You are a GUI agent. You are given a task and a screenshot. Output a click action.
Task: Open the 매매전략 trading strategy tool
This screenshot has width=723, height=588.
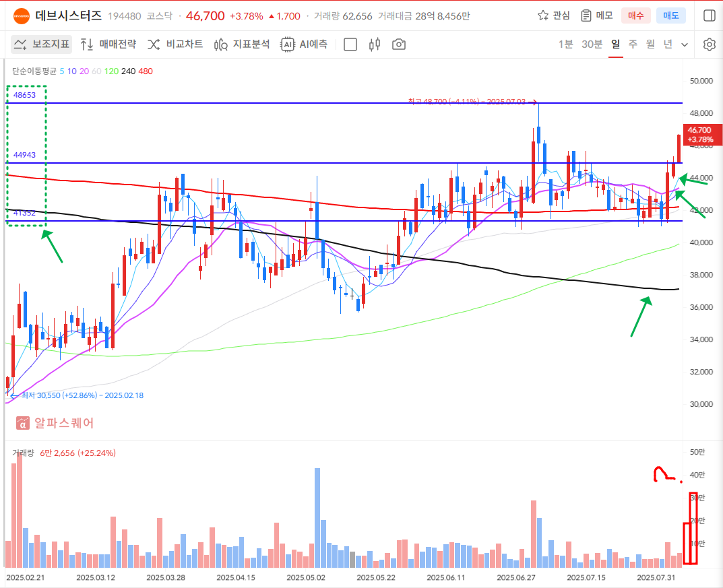click(108, 44)
